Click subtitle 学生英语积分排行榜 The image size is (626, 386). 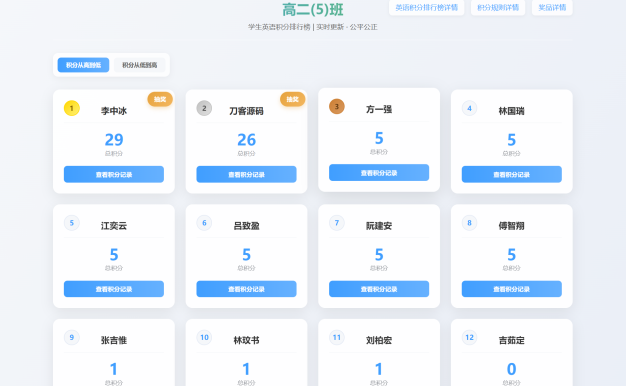pyautogui.click(x=279, y=27)
